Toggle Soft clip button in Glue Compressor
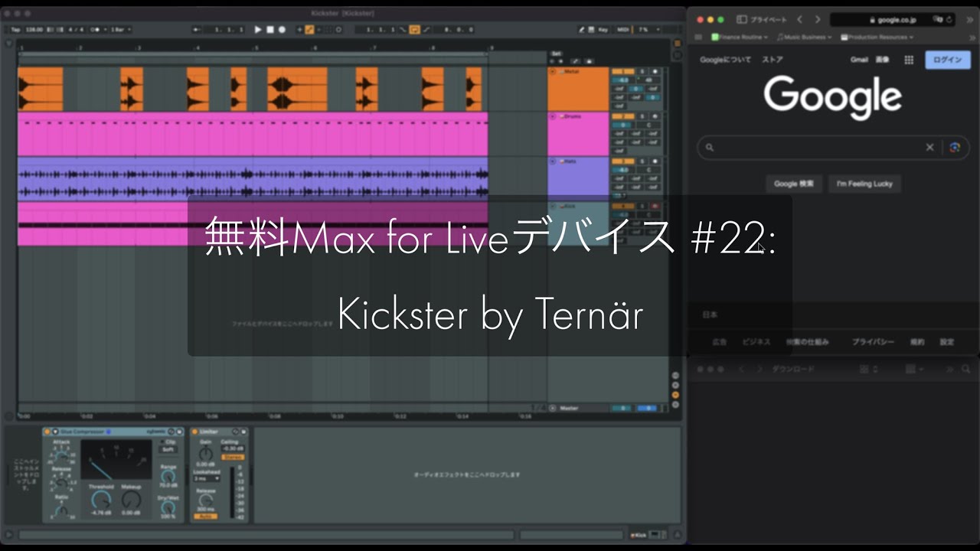Screen dimensions: 980x551 click(168, 449)
